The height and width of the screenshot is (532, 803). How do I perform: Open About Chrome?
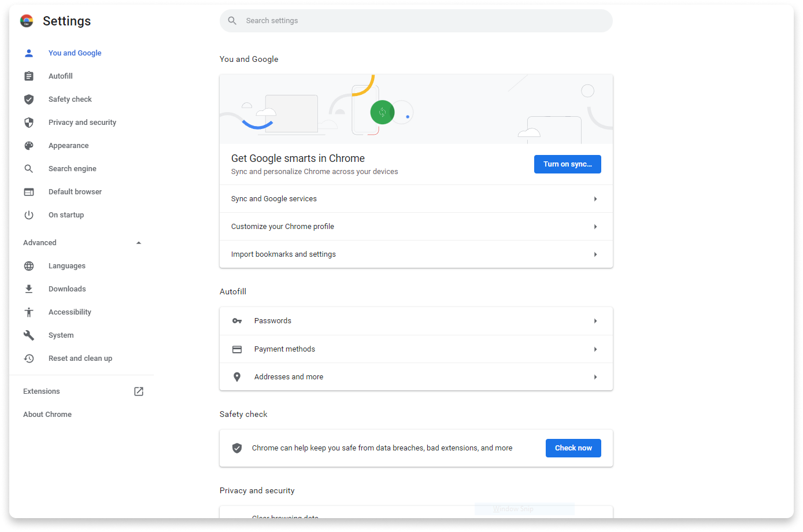[x=47, y=415]
